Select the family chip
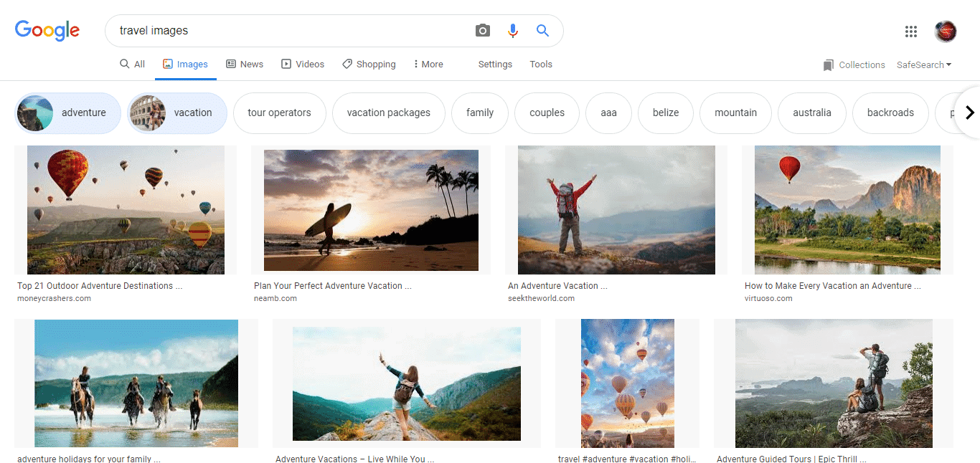Viewport: 980px width, 463px height. coord(480,113)
